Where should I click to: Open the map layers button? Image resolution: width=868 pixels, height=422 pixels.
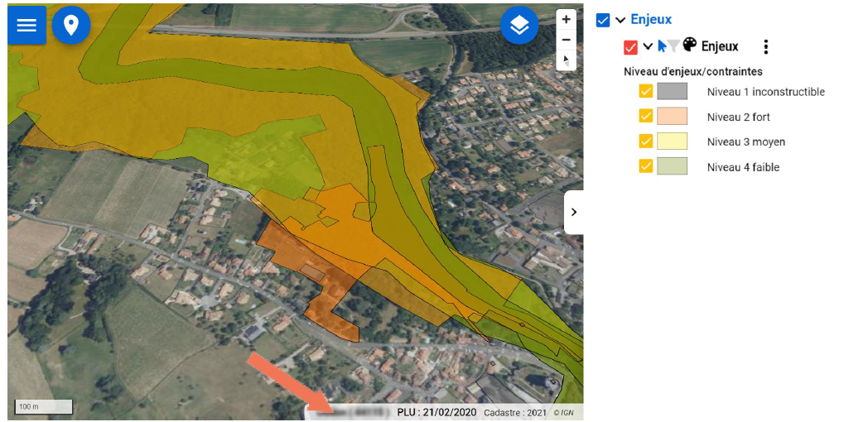coord(519,26)
